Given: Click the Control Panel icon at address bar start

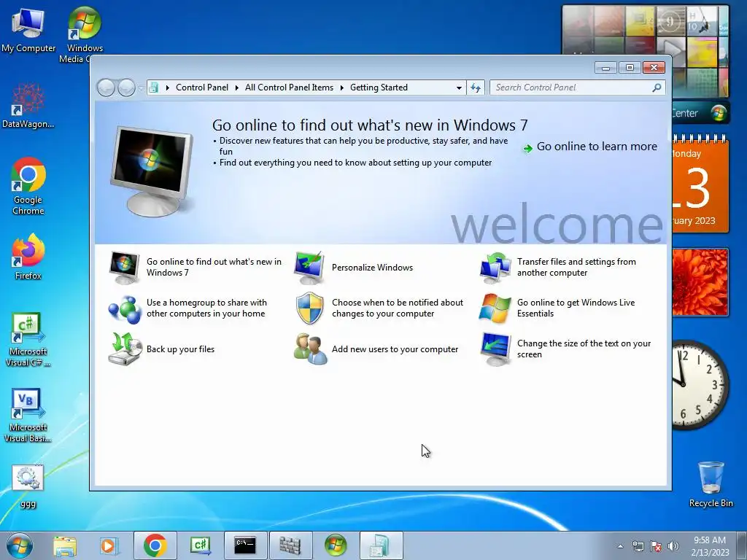Looking at the screenshot, I should pos(153,87).
